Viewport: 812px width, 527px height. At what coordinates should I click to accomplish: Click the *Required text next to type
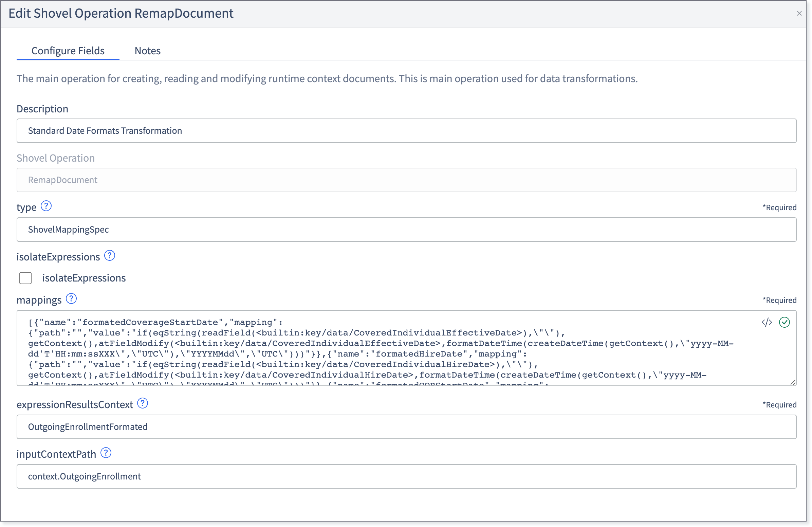[x=779, y=207]
